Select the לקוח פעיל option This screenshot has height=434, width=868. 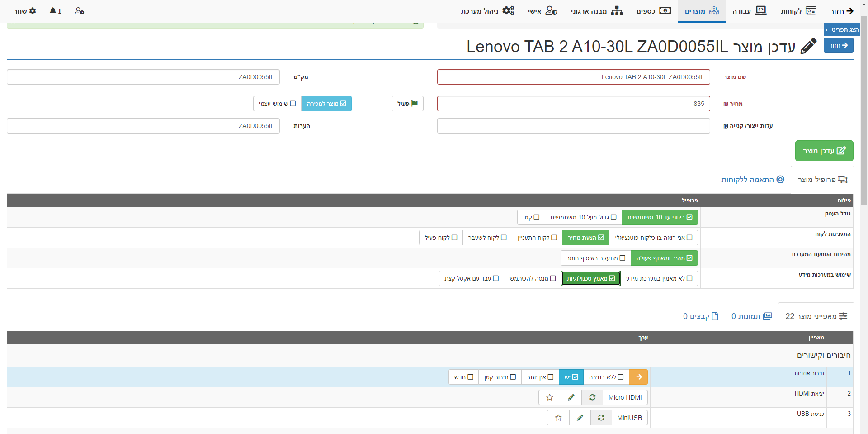[441, 238]
